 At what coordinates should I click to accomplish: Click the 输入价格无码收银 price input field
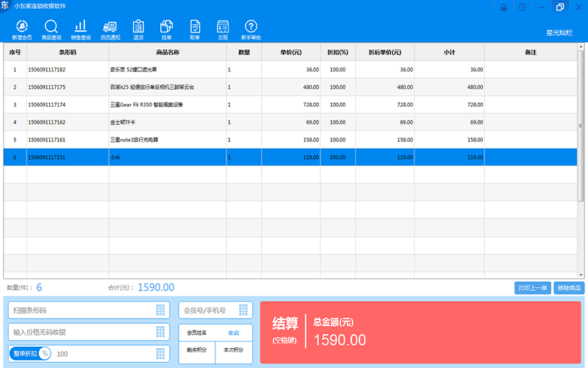point(81,333)
